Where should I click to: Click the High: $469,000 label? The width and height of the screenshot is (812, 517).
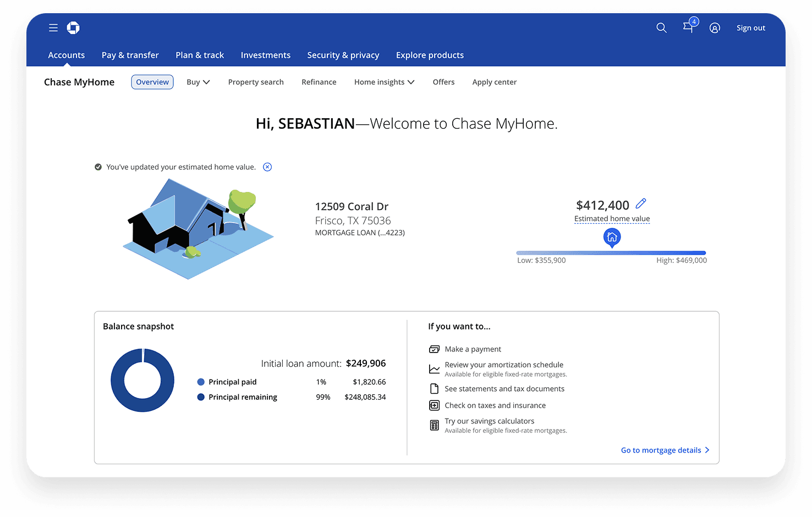682,261
